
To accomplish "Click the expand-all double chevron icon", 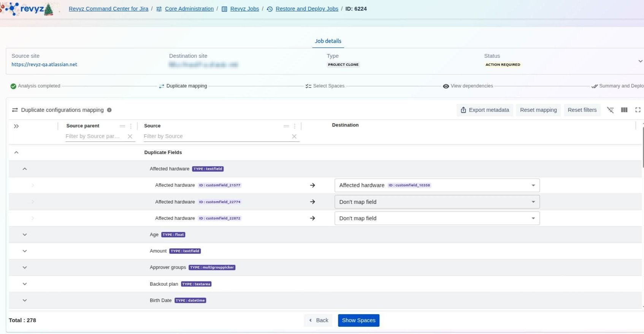I will click(x=16, y=126).
